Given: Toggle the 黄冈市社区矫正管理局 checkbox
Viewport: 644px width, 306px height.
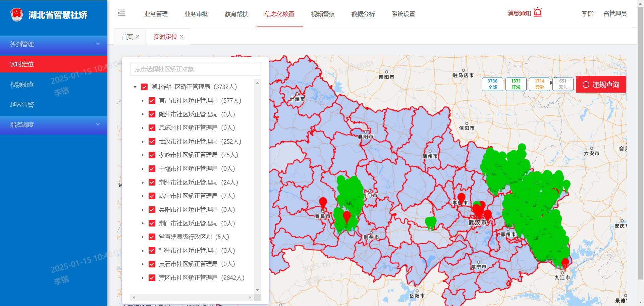Looking at the screenshot, I should click(152, 278).
